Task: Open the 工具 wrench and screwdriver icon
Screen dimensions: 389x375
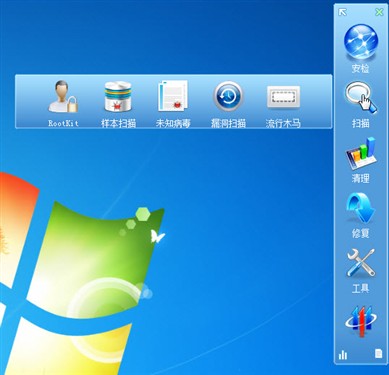Action: pos(361,263)
